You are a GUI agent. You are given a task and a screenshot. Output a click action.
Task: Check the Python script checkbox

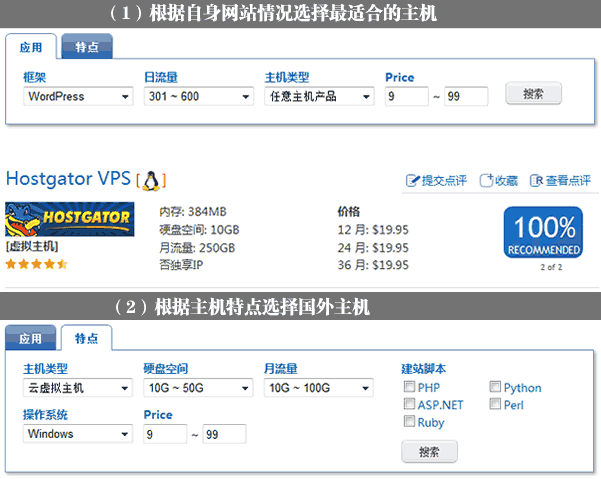coord(495,387)
